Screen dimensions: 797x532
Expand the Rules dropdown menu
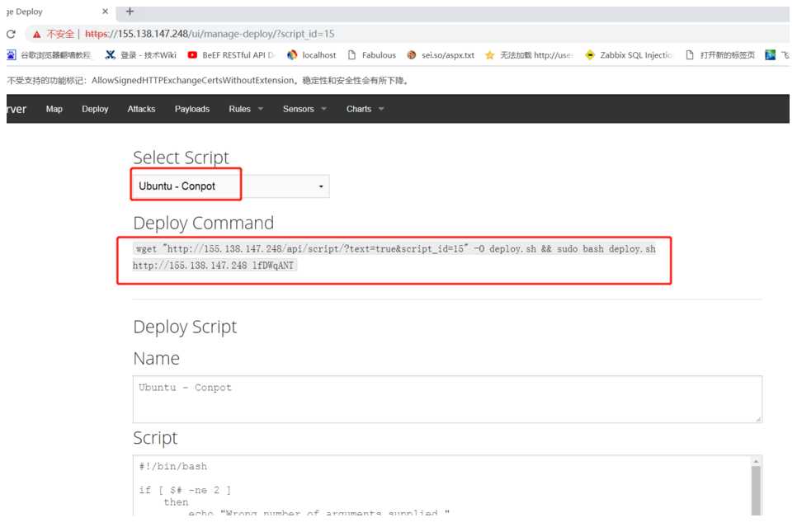246,109
